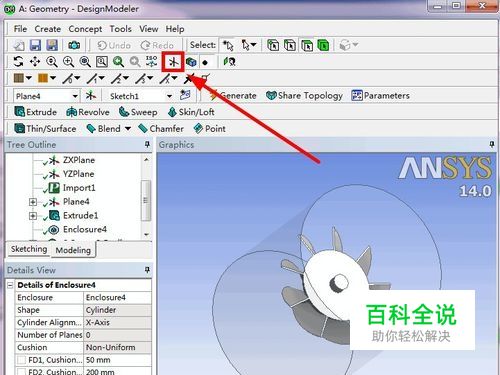Select Enclosure4 in the tree outline
500x375 pixels.
pos(85,230)
